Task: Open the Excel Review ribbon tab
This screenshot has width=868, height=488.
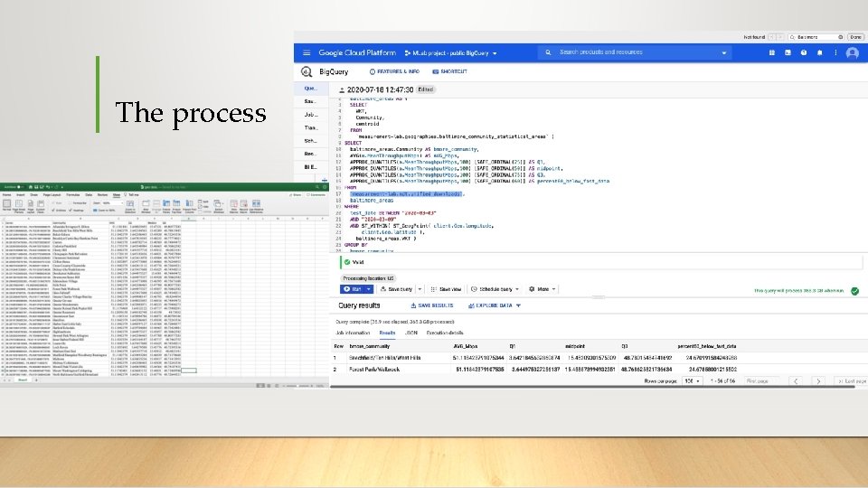Action: point(102,195)
